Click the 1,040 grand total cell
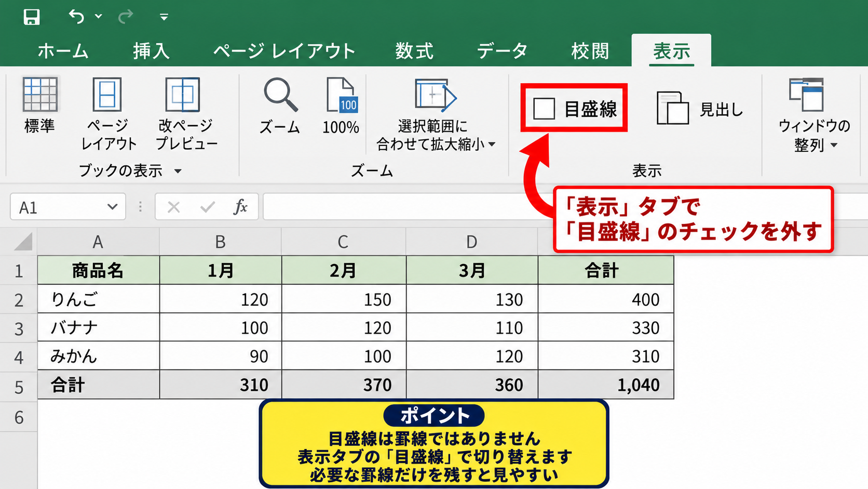868x489 pixels. click(x=606, y=385)
